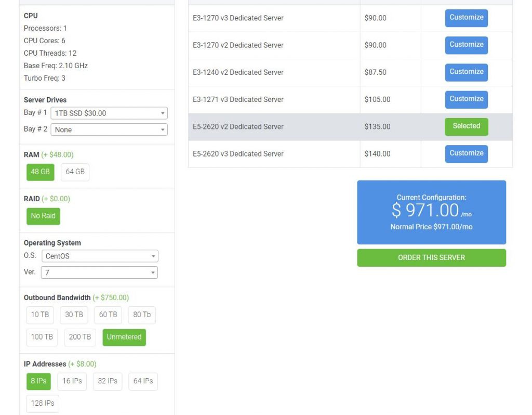Screen dimensions: 532x415
Task: Customize the E3-1240 v2 Dedicated Server
Action: pyautogui.click(x=466, y=72)
